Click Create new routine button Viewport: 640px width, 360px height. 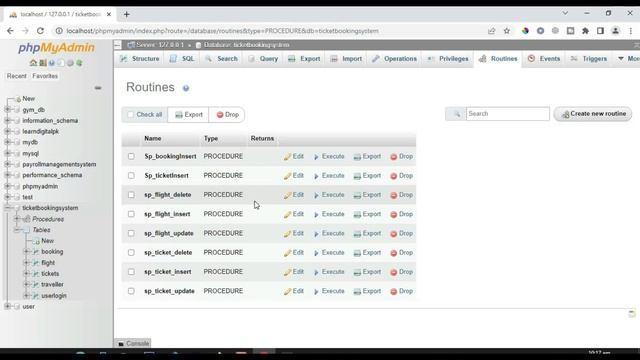593,114
